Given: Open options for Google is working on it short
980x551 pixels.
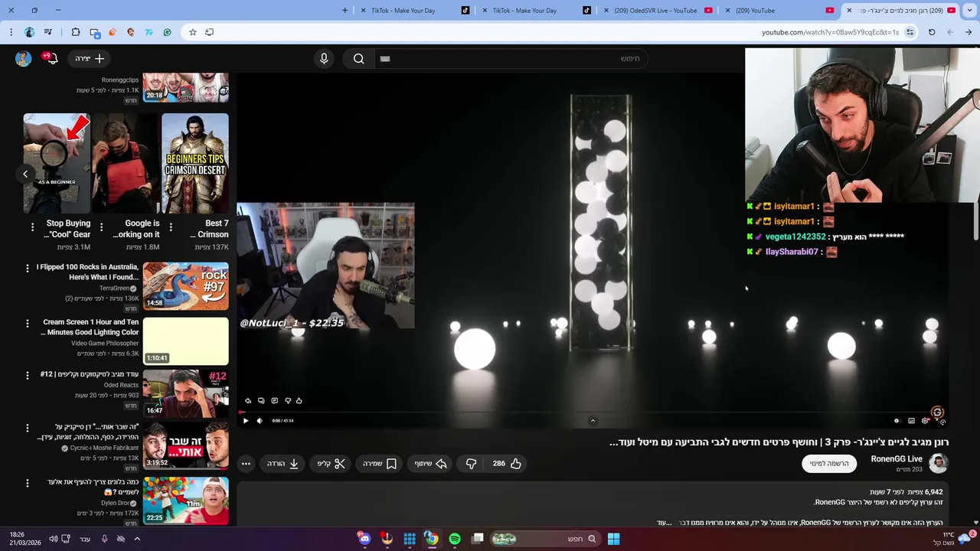Looking at the screenshot, I should (101, 227).
